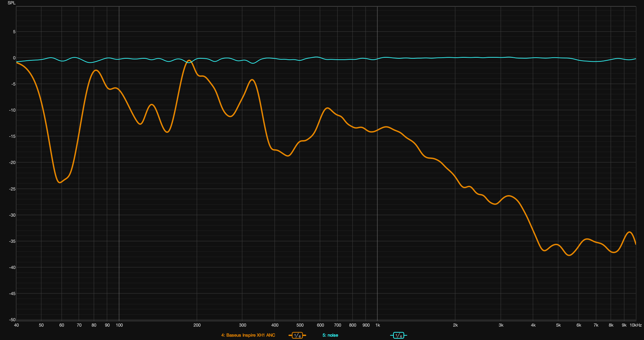Select the '4: Baseus Inspire XH1 ANC' legend label
The width and height of the screenshot is (644, 340).
248,335
